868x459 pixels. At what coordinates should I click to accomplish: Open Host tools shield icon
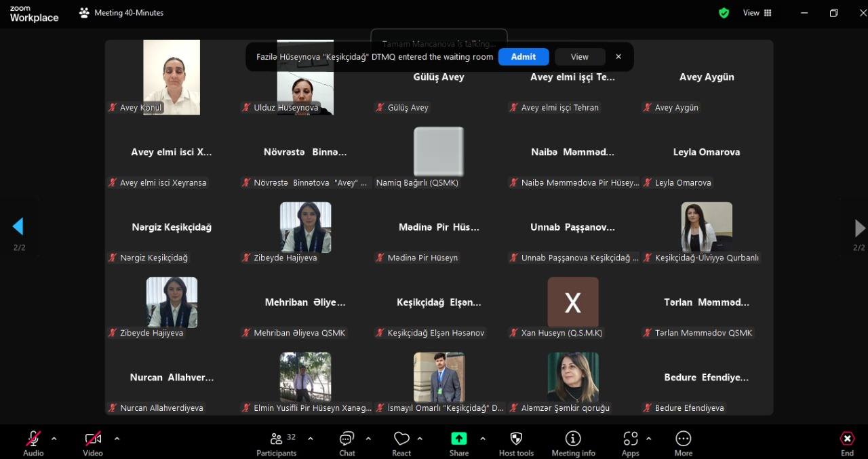pyautogui.click(x=516, y=443)
